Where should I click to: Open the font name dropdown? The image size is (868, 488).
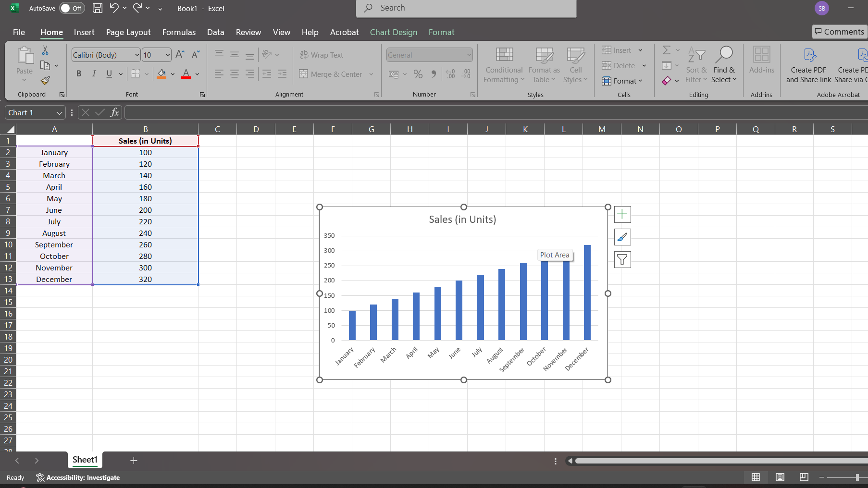(x=136, y=55)
